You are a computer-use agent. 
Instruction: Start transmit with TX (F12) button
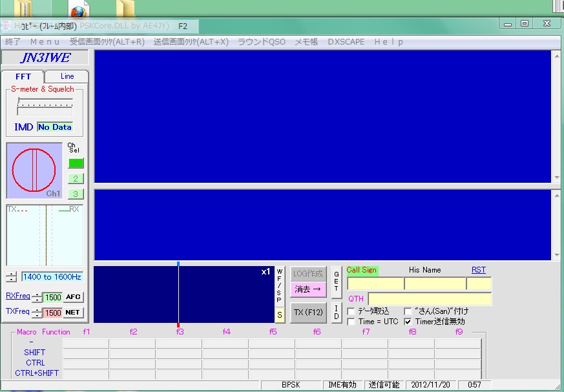coord(308,313)
